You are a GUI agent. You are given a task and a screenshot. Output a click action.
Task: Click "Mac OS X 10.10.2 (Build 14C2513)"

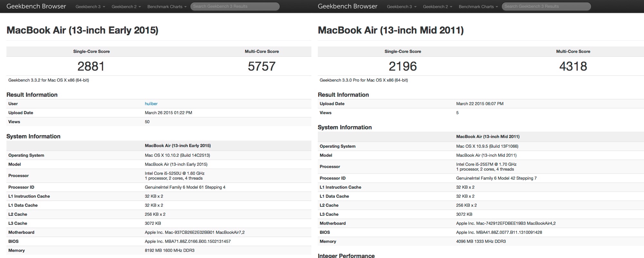click(177, 155)
